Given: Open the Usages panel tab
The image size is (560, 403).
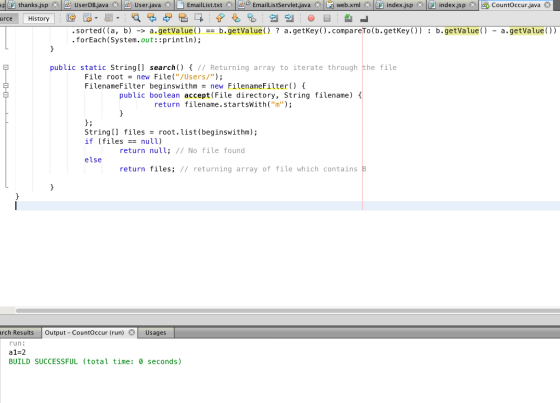Looking at the screenshot, I should tap(156, 333).
